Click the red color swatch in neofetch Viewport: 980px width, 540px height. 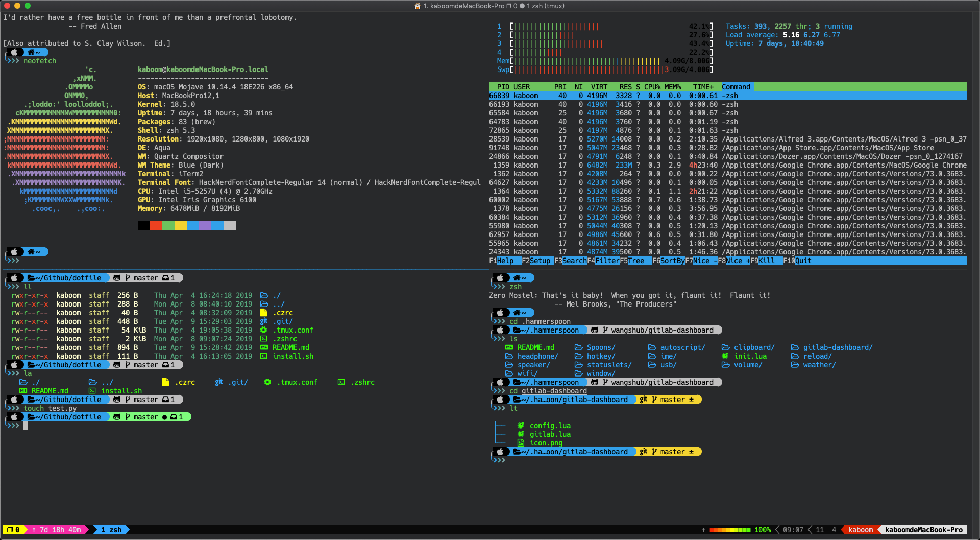(156, 225)
